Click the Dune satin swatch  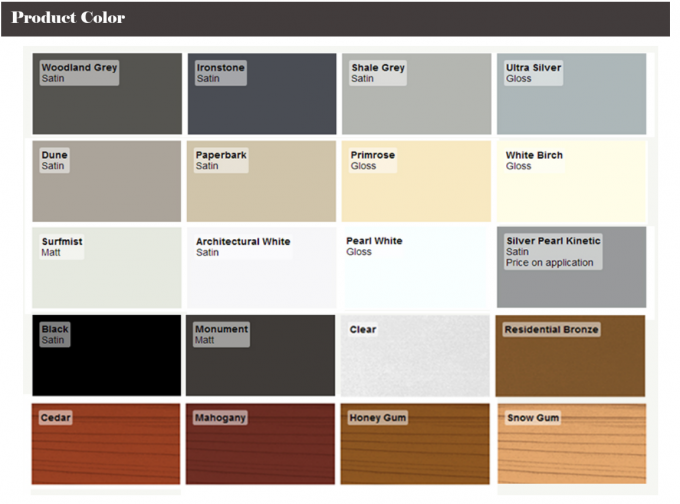107,181
